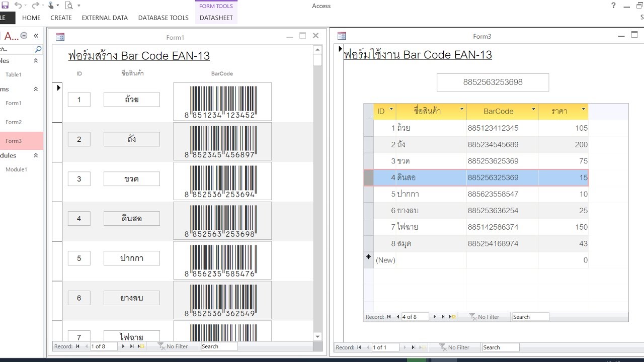Click the Form1 vertical scrollbar down arrow

[x=317, y=336]
